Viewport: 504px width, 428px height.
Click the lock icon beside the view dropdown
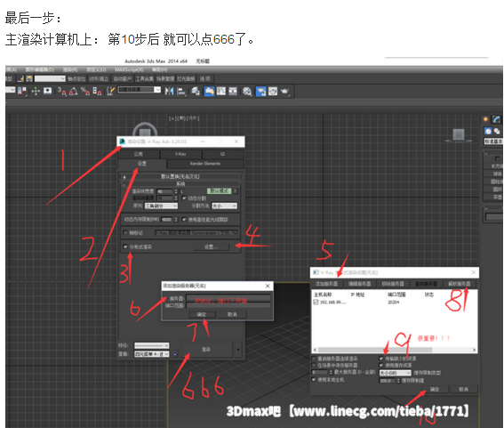pos(174,354)
